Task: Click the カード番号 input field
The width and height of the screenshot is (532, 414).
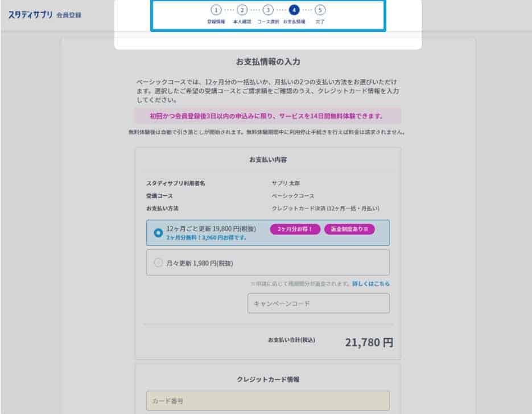Action: pos(267,401)
